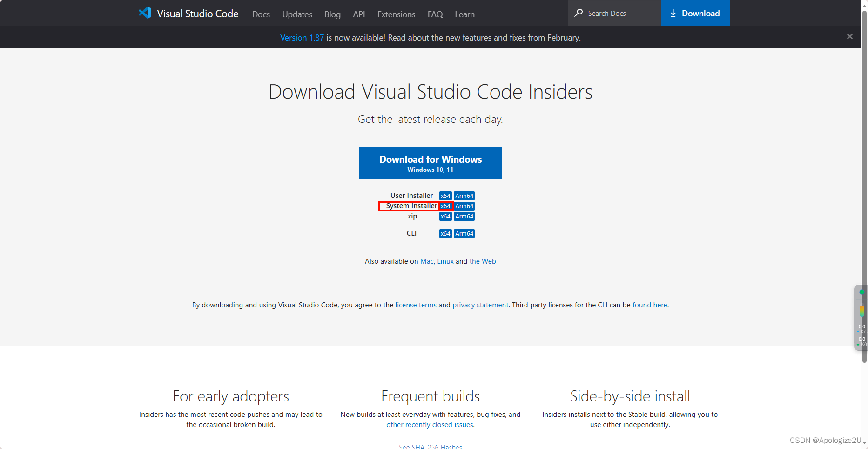Click the 'Side-by-side install' heading
The height and width of the screenshot is (449, 868).
pos(630,396)
